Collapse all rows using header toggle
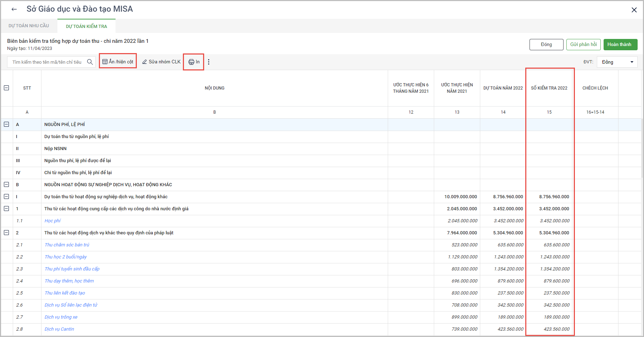The height and width of the screenshot is (337, 644). [x=6, y=88]
